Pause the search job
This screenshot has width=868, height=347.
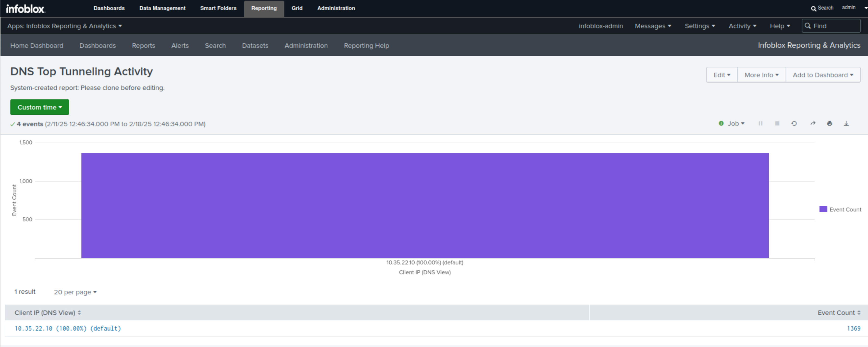pos(760,124)
